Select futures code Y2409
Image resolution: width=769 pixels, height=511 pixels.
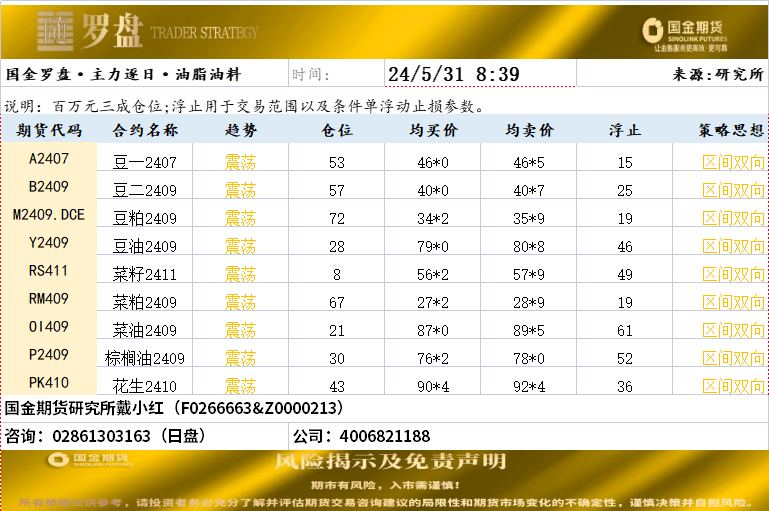coord(49,242)
